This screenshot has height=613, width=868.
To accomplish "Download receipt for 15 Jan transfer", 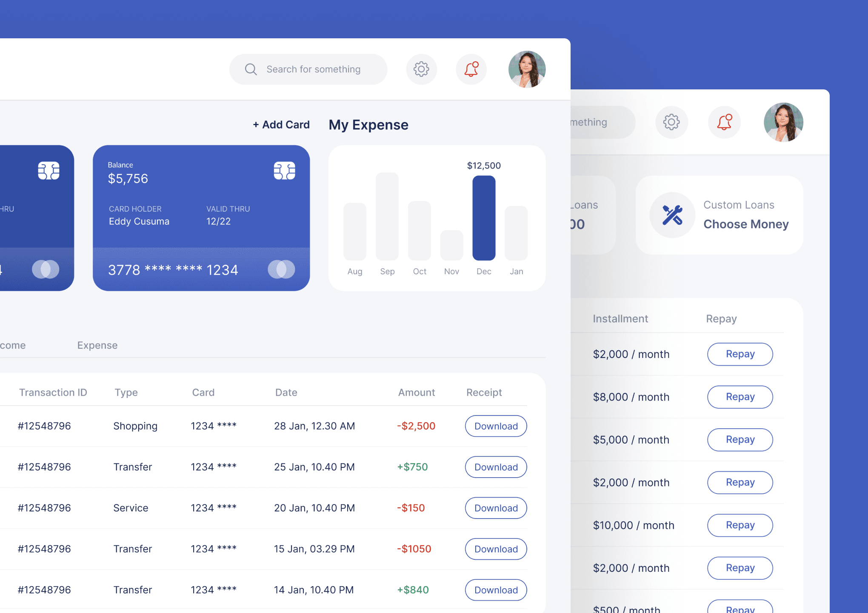I will coord(496,549).
